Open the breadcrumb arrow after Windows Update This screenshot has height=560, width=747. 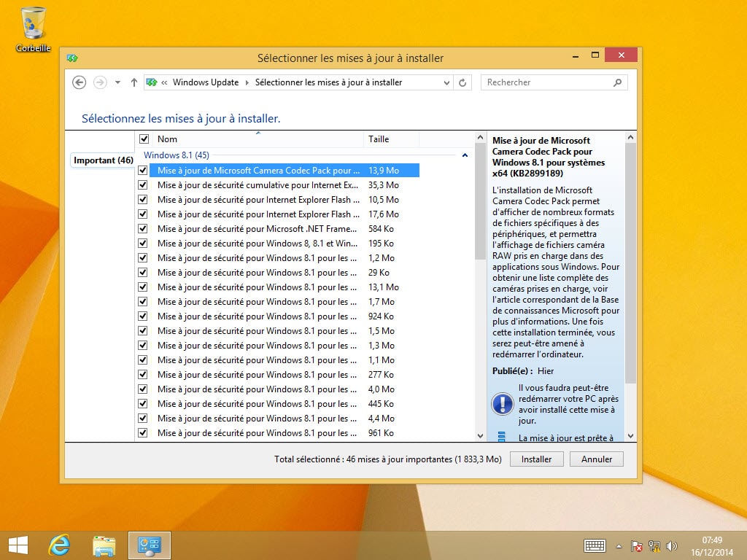247,82
